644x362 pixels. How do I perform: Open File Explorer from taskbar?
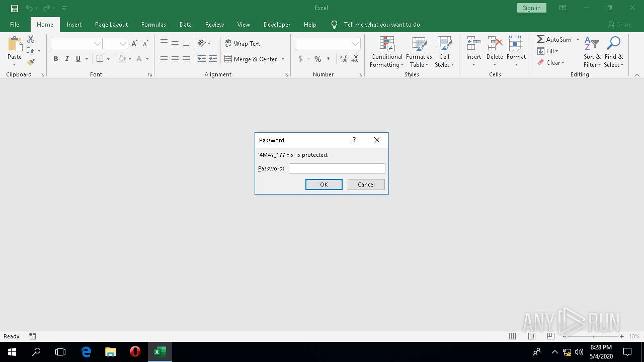pos(111,352)
